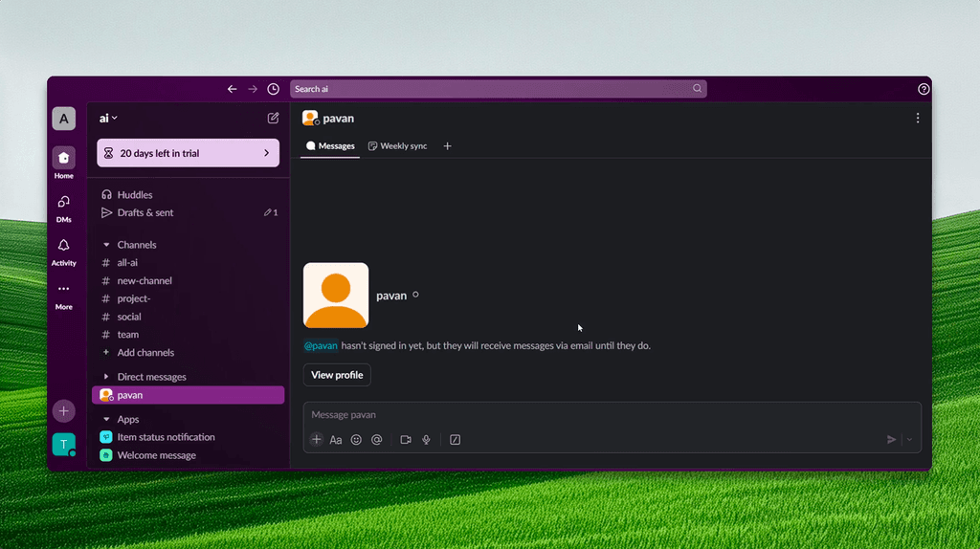Record an audio clip with microphone
Image resolution: width=980 pixels, height=549 pixels.
click(426, 440)
